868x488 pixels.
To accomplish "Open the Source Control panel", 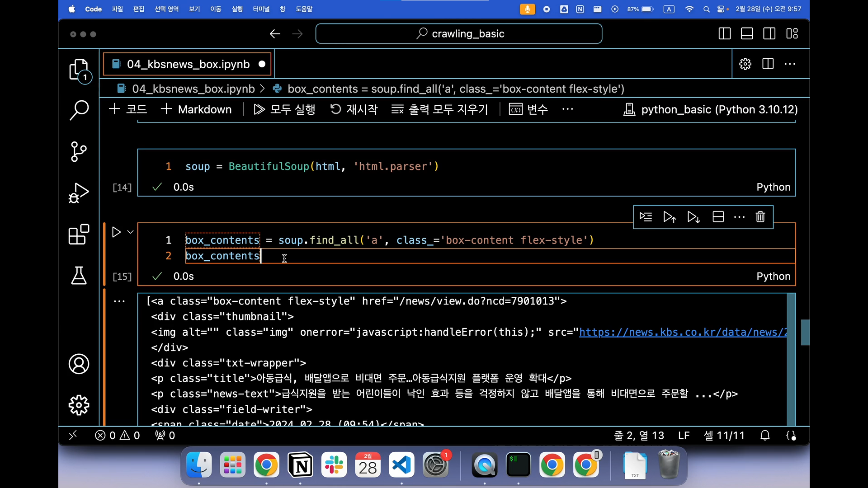I will (x=79, y=151).
